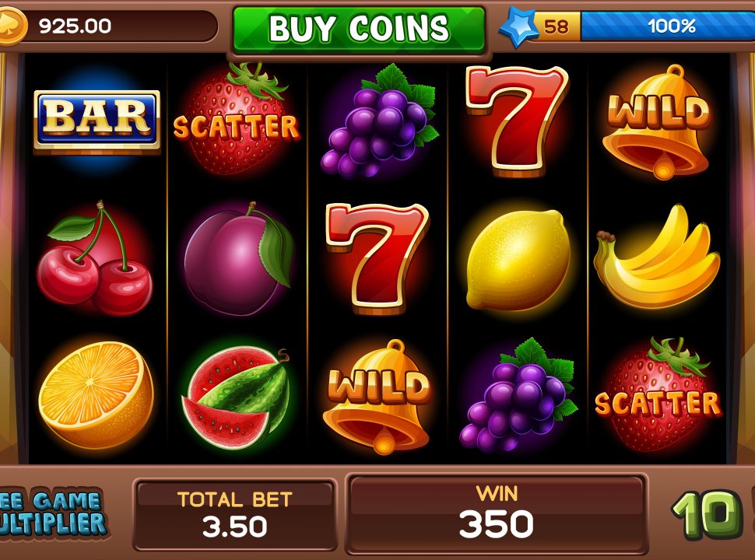755x560 pixels.
Task: Select the plum symbol
Action: 239,259
